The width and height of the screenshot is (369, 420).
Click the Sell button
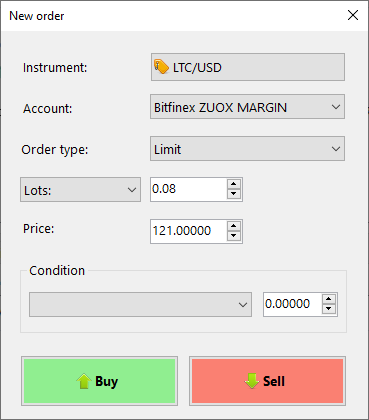(x=267, y=381)
